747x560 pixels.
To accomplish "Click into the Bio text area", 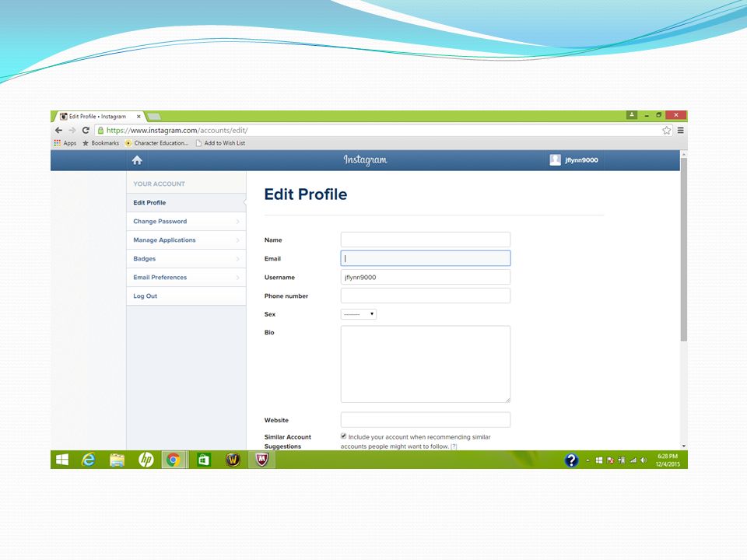I will (426, 364).
